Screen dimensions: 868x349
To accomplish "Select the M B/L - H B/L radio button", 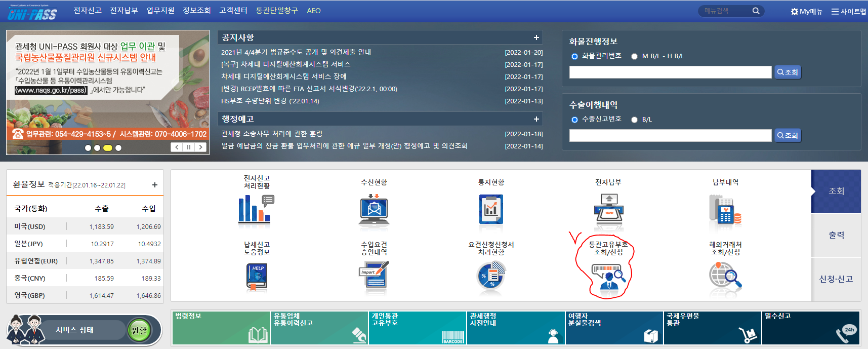I will (x=634, y=56).
